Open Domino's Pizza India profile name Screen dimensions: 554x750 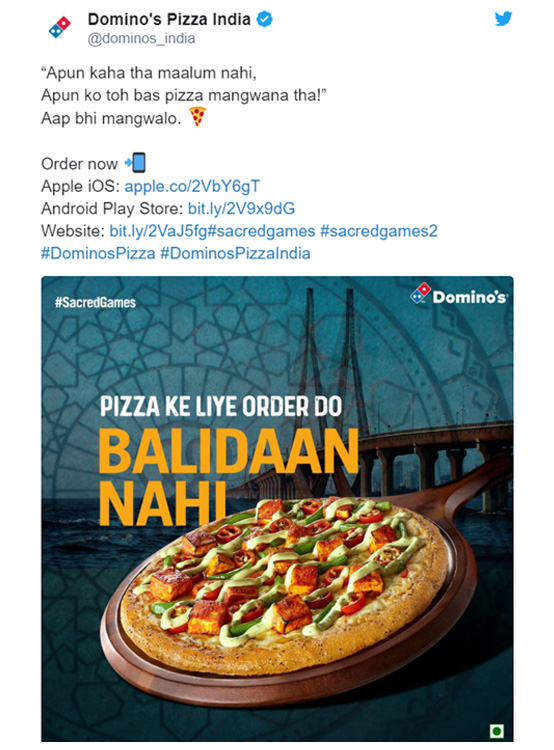[169, 19]
